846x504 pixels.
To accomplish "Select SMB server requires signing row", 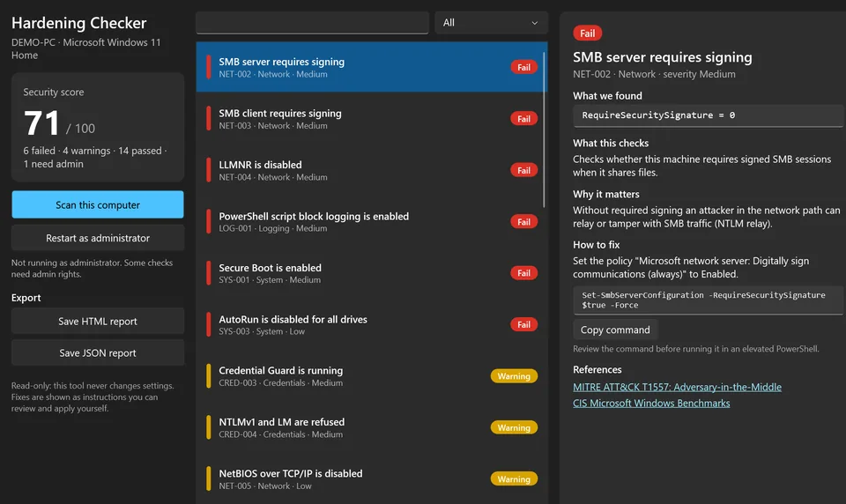I will [x=372, y=67].
